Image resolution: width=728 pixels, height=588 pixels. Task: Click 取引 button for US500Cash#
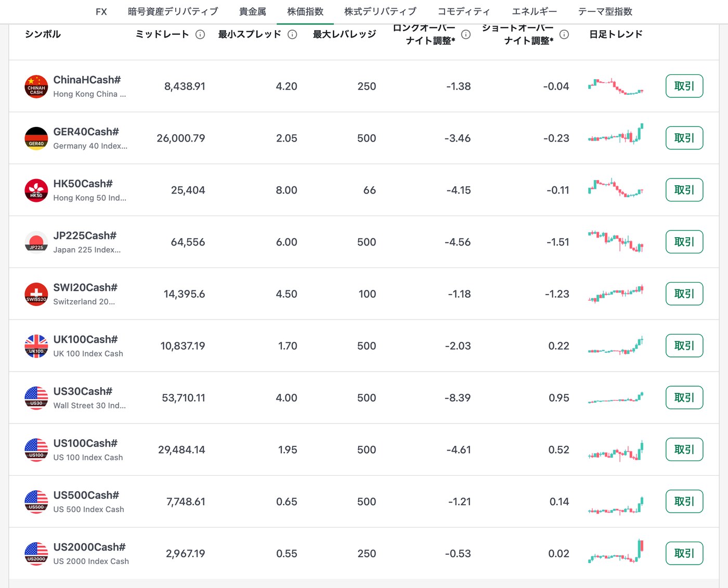(684, 502)
